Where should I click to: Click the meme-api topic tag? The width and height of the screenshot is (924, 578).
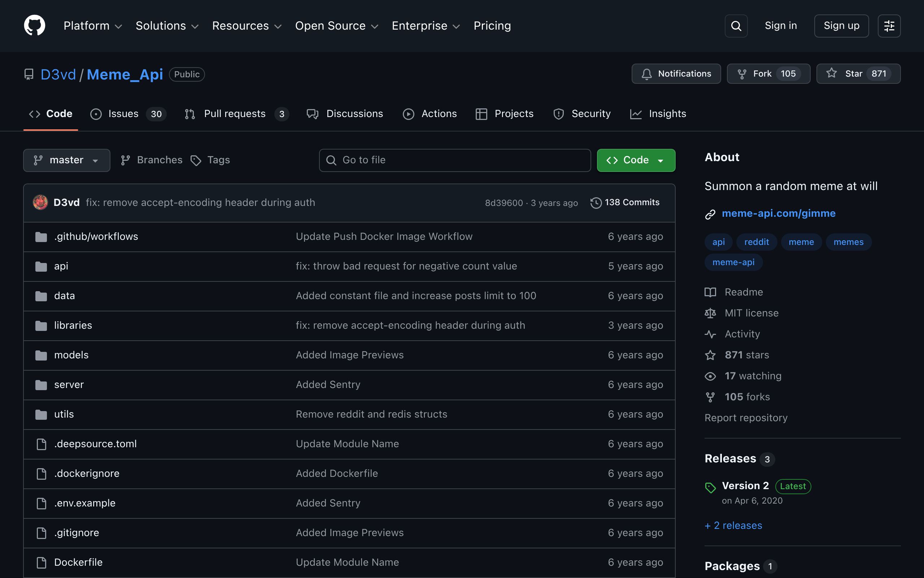pos(733,262)
